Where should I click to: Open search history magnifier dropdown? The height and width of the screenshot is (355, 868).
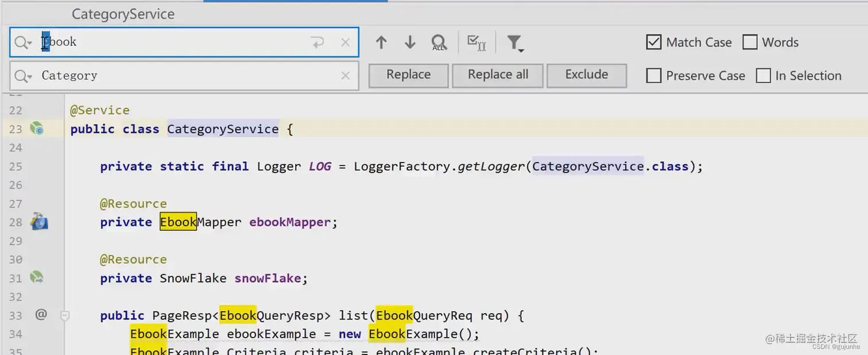(x=24, y=42)
